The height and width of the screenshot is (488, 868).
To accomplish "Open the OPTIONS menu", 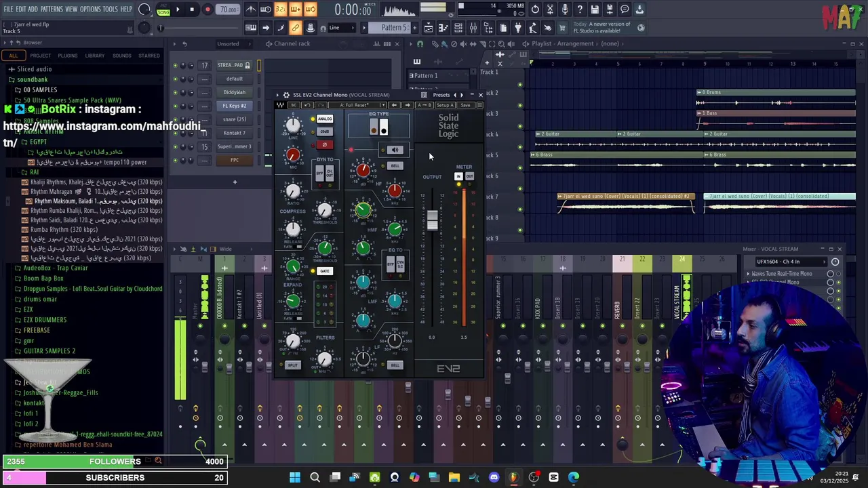I will tap(90, 9).
